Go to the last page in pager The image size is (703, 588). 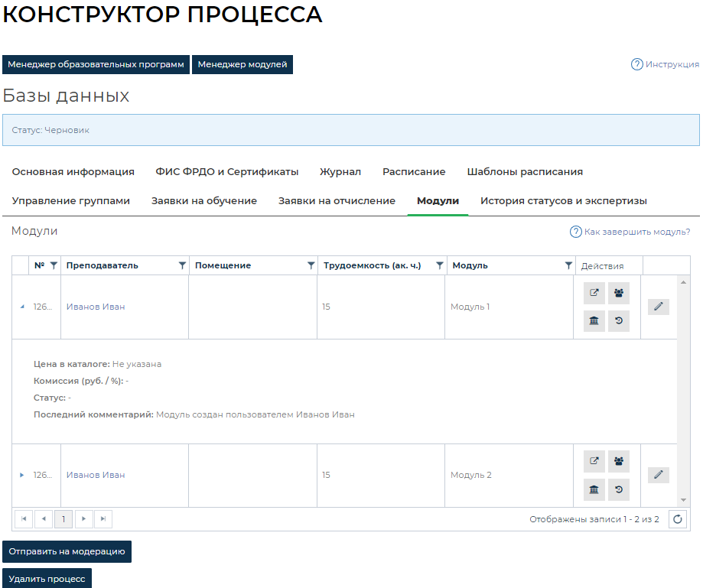click(x=103, y=519)
